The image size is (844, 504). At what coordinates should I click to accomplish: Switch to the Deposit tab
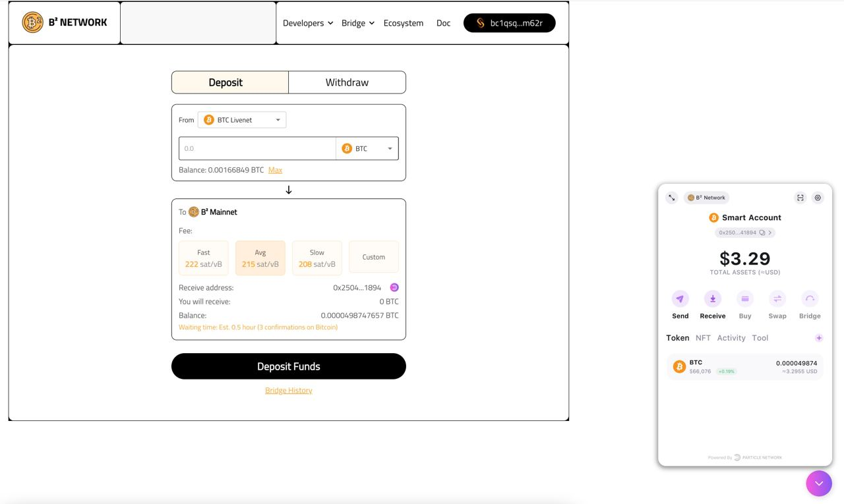[230, 82]
